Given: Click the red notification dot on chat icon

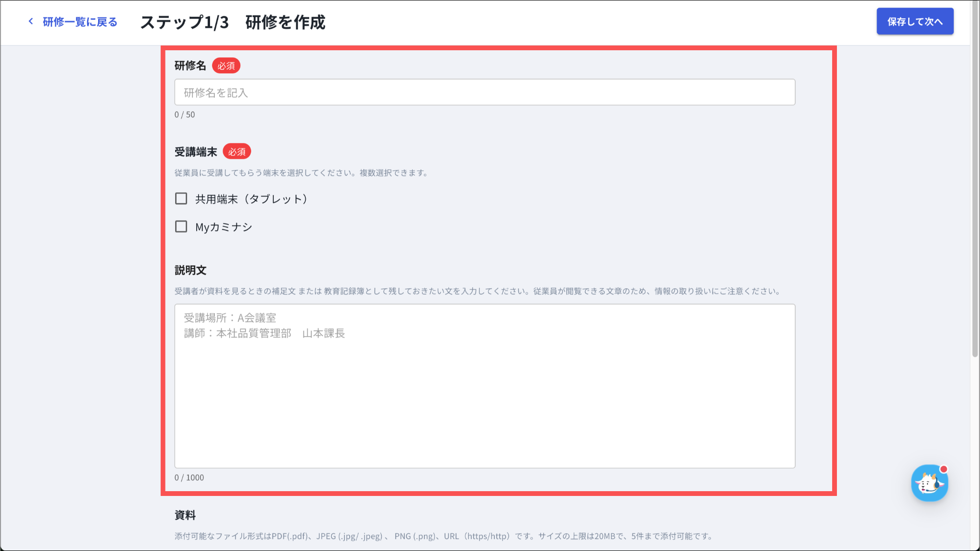Looking at the screenshot, I should pos(944,469).
